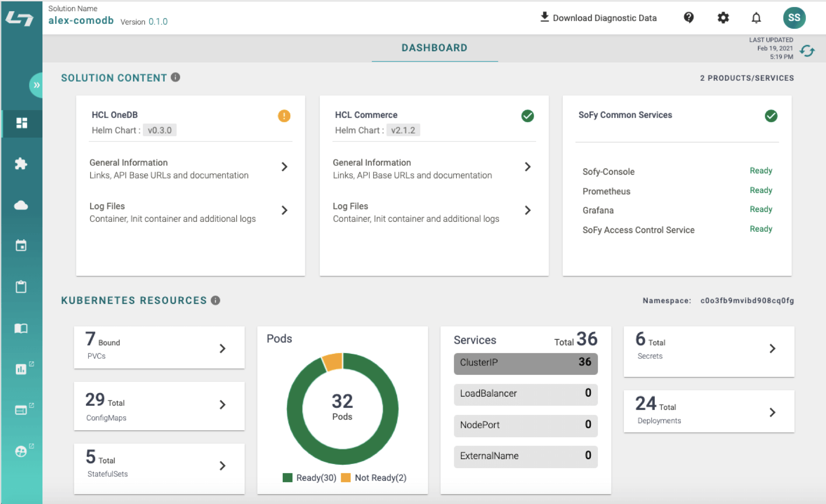The height and width of the screenshot is (504, 826).
Task: Click Download Diagnostic Data
Action: coord(598,18)
